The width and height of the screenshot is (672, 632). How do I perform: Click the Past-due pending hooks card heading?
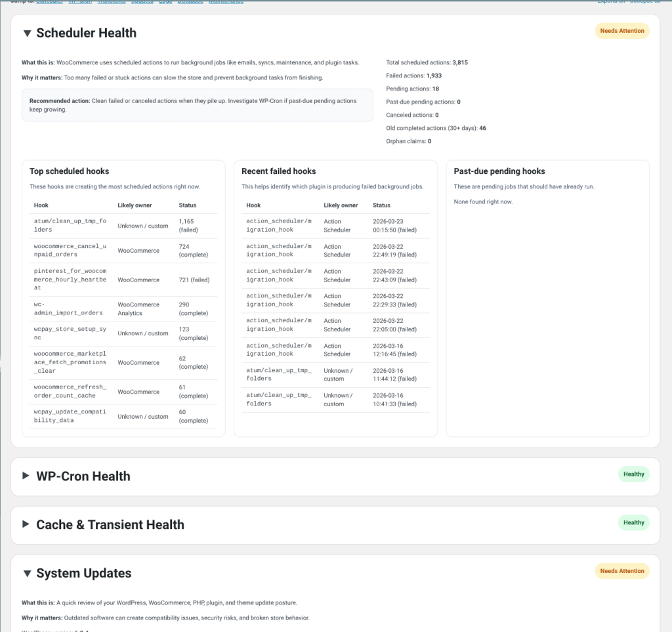pyautogui.click(x=499, y=171)
